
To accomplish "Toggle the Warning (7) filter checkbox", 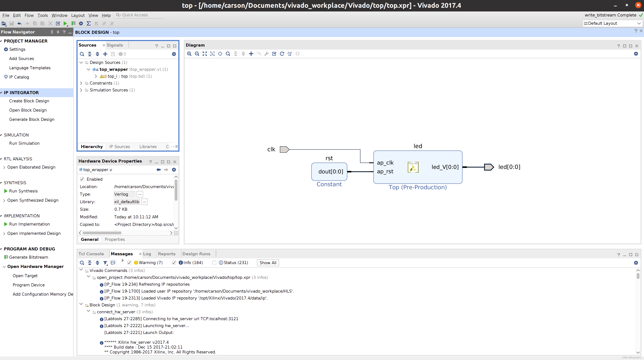I will [x=129, y=263].
